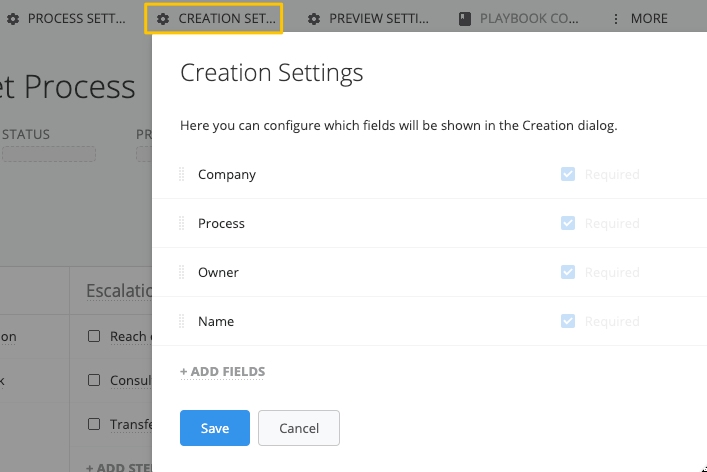
Task: Toggle the Required checkbox for Company
Action: point(568,174)
